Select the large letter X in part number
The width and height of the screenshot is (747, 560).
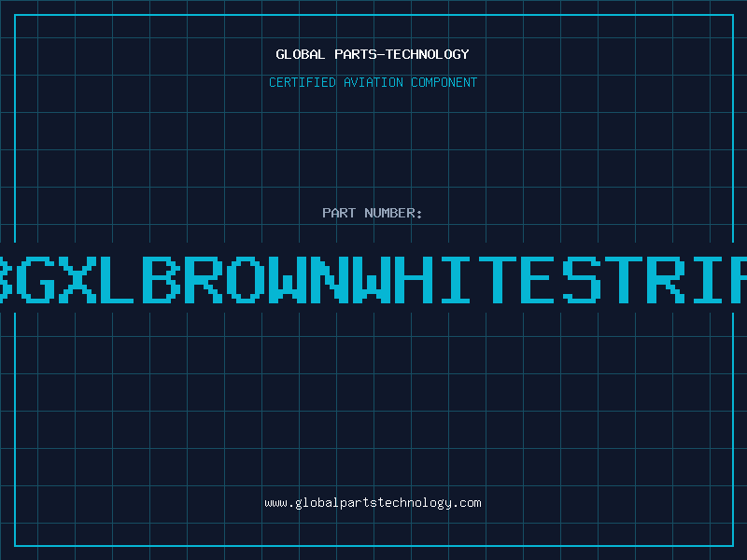tap(78, 280)
